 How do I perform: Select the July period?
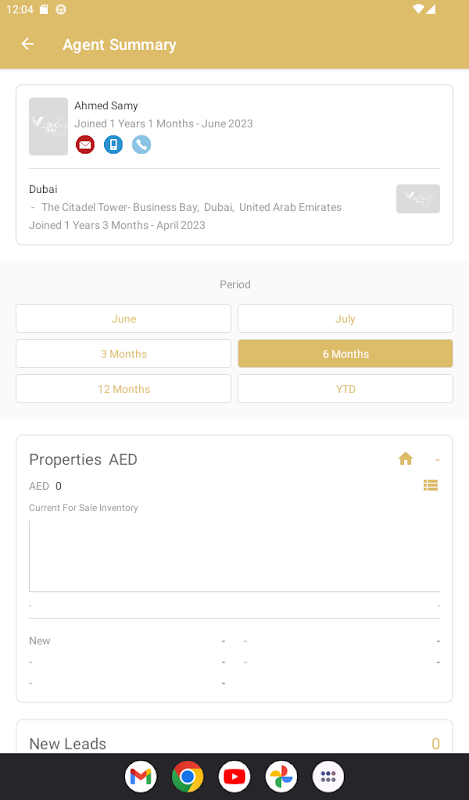[x=345, y=319]
